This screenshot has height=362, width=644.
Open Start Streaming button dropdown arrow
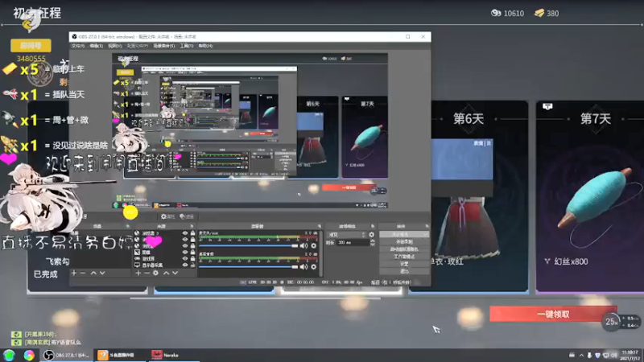pyautogui.click(x=425, y=234)
